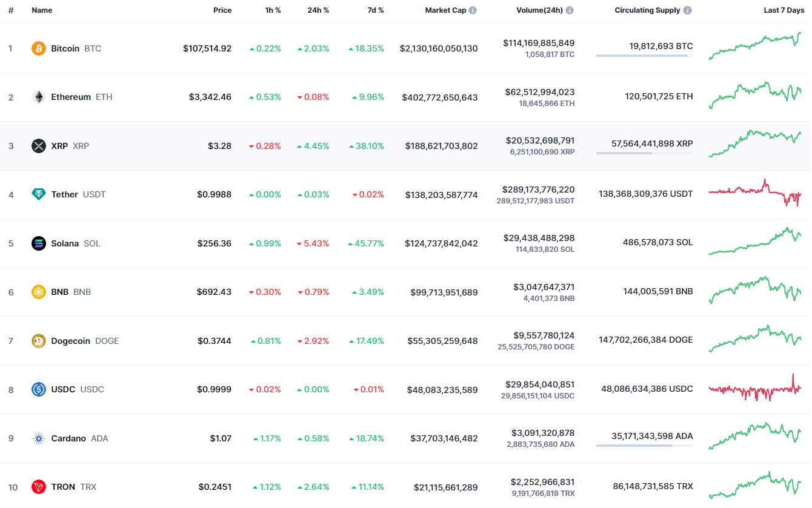
Task: Open the USDC coin page link
Action: click(x=63, y=389)
